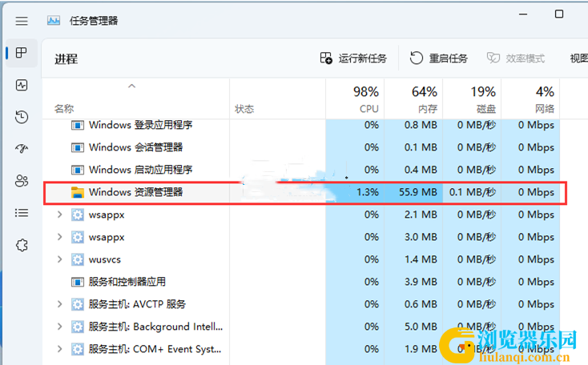Click 运行新任务 button label
The width and height of the screenshot is (588, 365).
tap(362, 58)
